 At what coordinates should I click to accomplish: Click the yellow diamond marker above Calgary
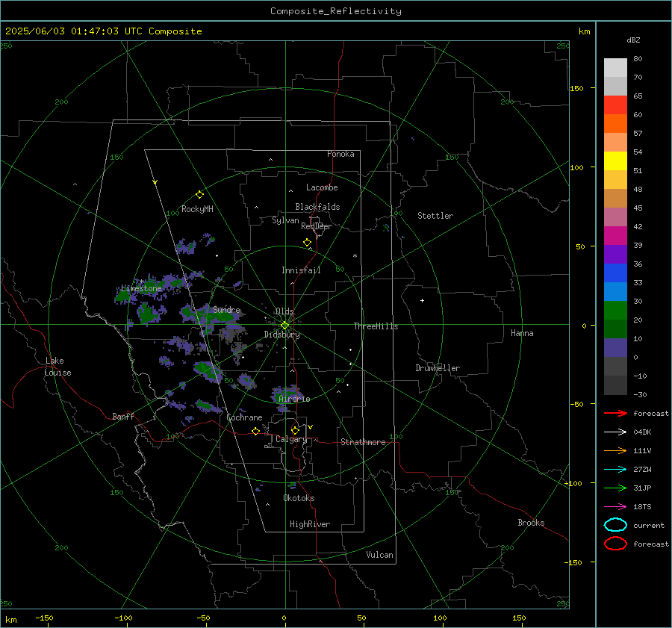295,430
